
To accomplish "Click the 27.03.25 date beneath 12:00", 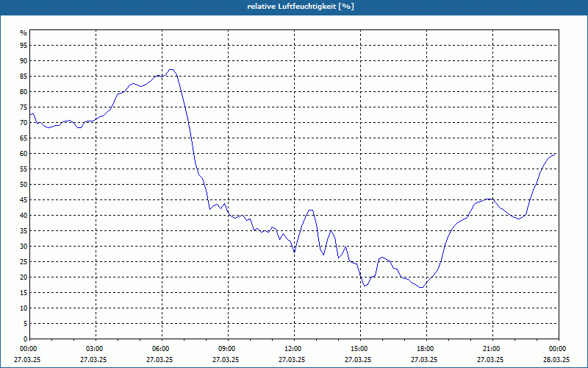I will tap(292, 359).
